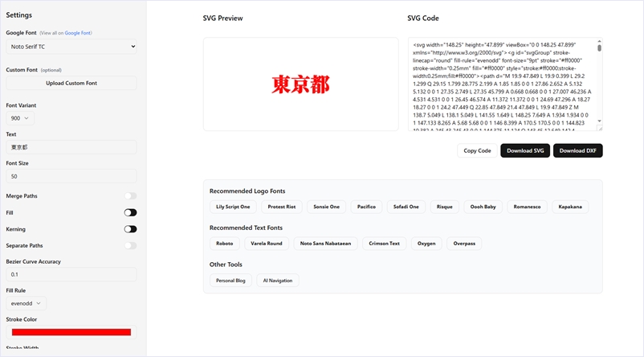This screenshot has width=644, height=357.
Task: Toggle the Merge Paths switch
Action: [130, 196]
